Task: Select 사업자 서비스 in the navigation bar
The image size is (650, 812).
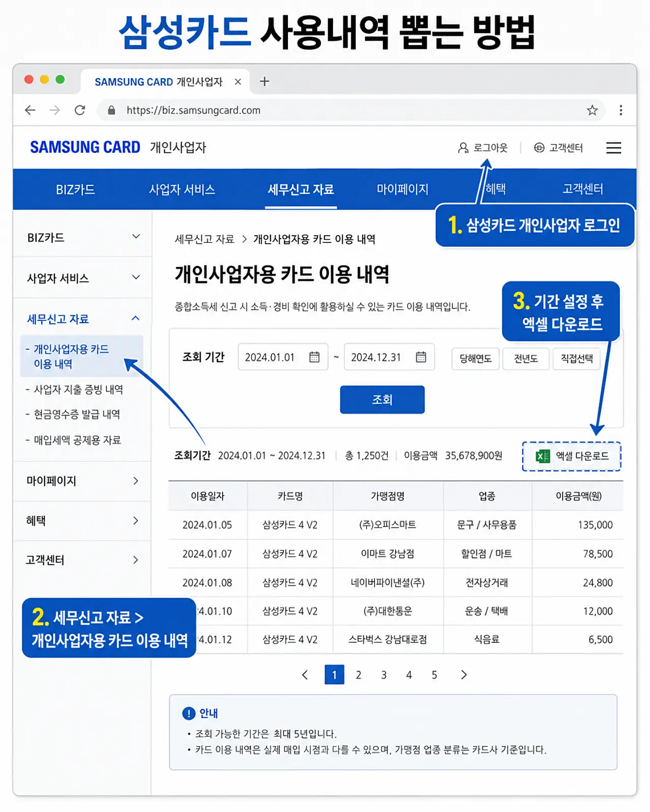Action: [x=182, y=189]
